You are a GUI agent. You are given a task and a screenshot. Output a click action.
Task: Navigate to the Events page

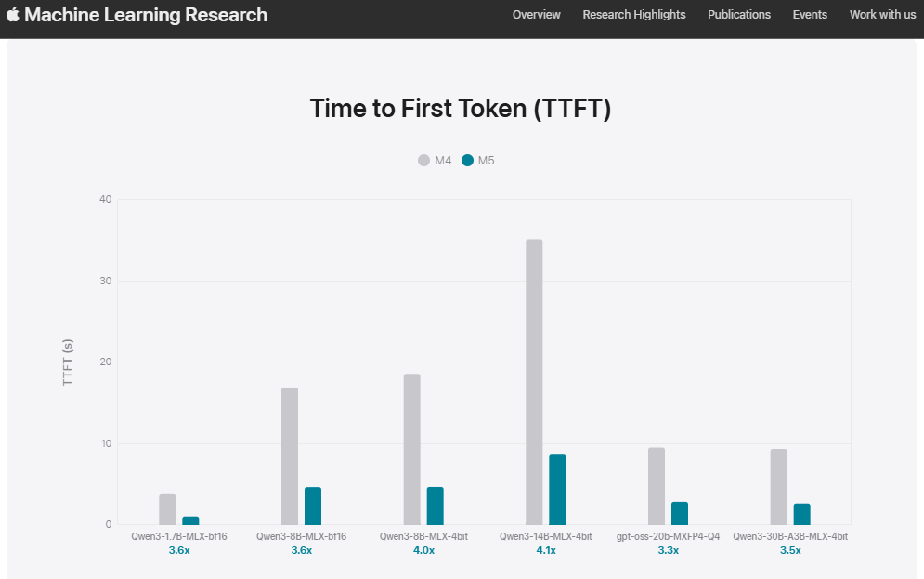810,15
